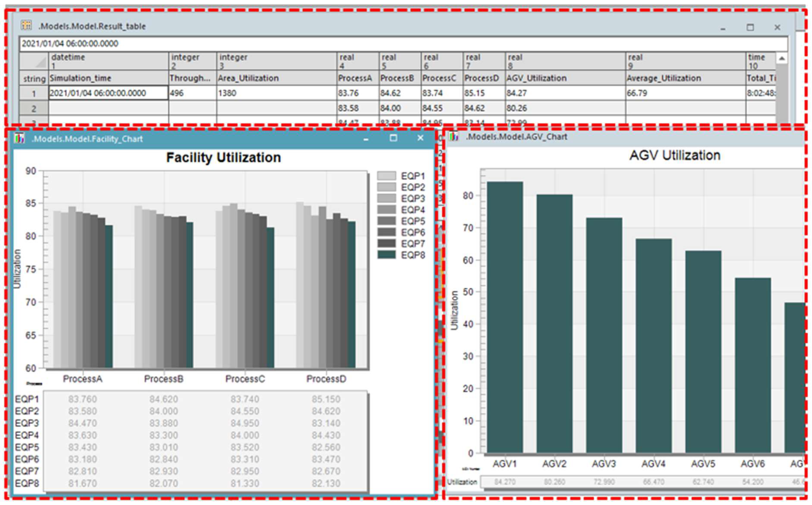Close the Facility_Chart window
Viewport: 812px width, 505px height.
tap(420, 138)
